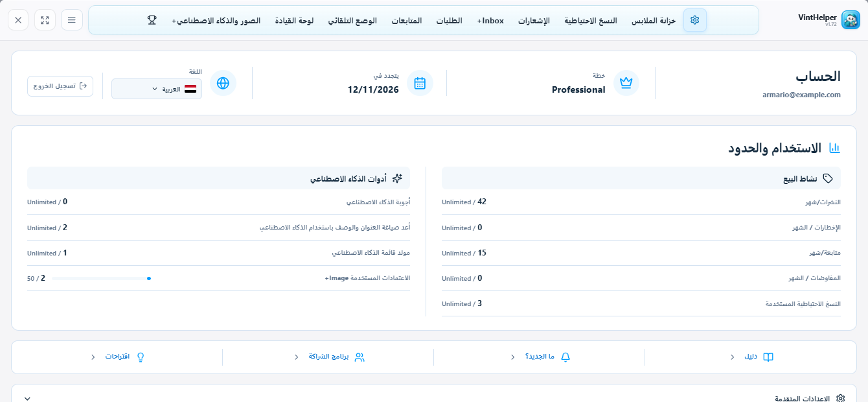Click the مولد قائمة الذكاء الاصطناعي row label
The width and height of the screenshot is (868, 402).
click(371, 253)
